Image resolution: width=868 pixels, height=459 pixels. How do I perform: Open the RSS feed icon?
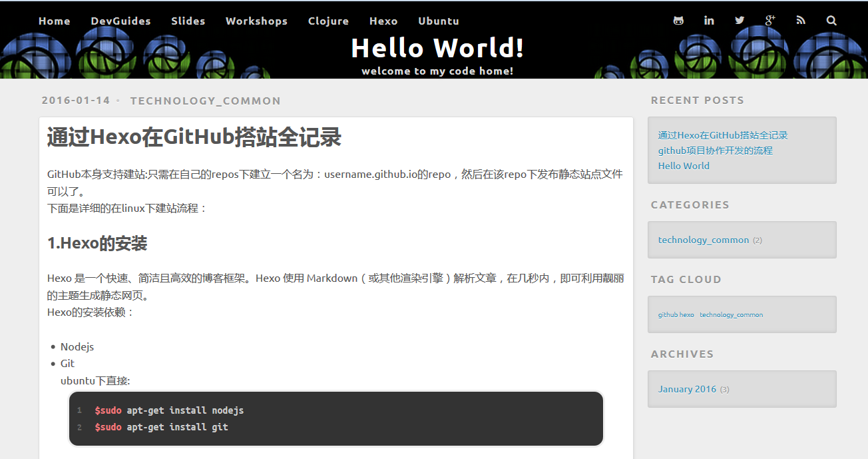point(801,21)
